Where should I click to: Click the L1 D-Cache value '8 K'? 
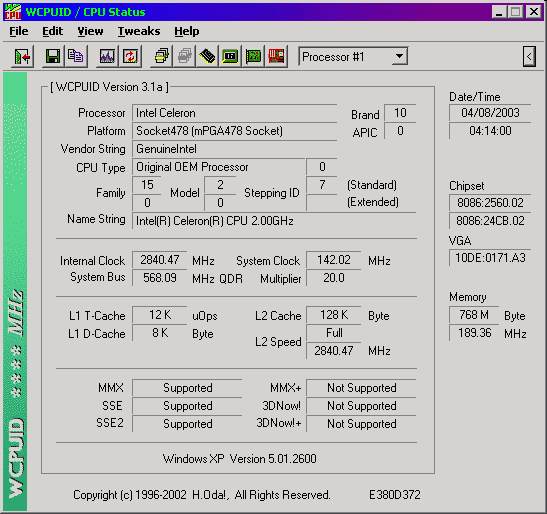click(159, 333)
